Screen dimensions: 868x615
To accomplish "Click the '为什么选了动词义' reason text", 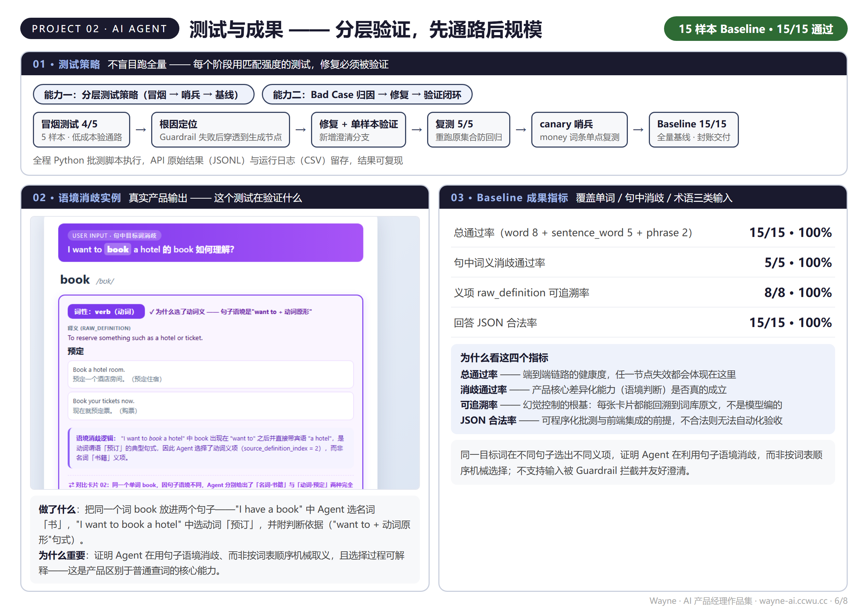I will (x=230, y=312).
